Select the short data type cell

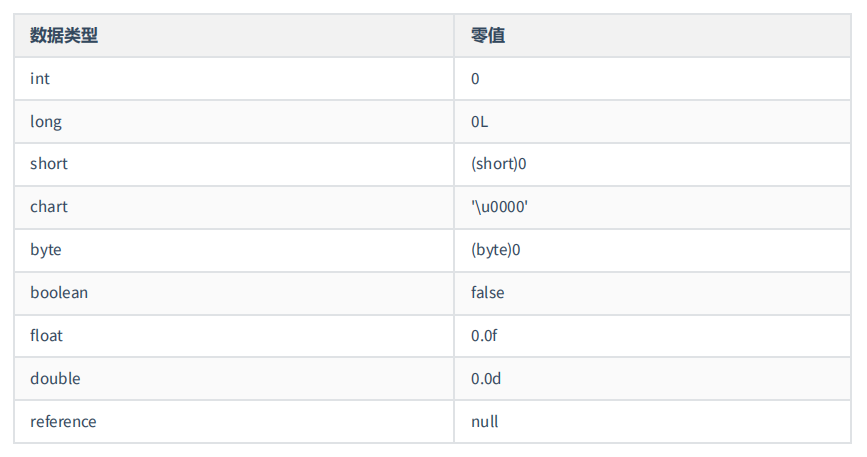[x=234, y=164]
